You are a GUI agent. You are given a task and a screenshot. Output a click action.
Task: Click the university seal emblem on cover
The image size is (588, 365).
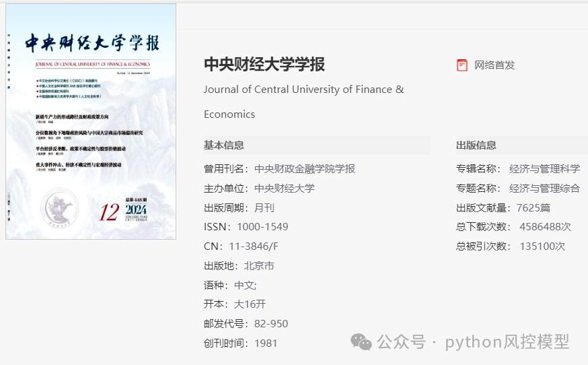tap(59, 208)
